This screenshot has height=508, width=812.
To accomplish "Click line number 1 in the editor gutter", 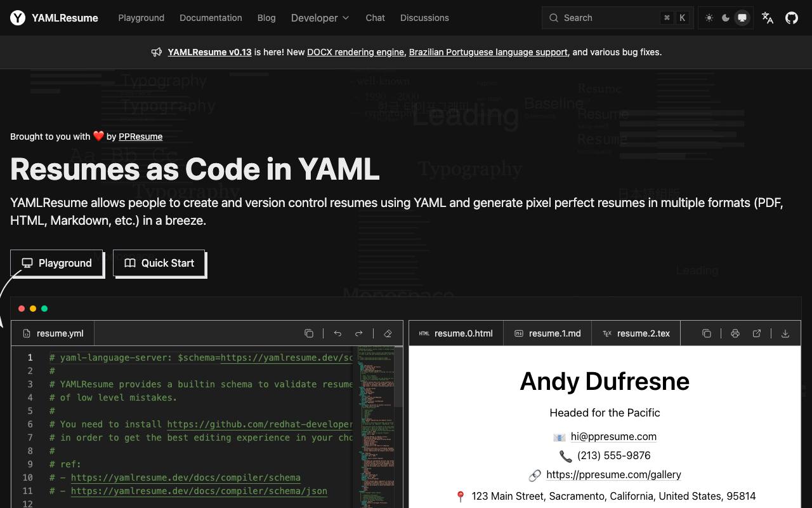I will click(x=29, y=358).
